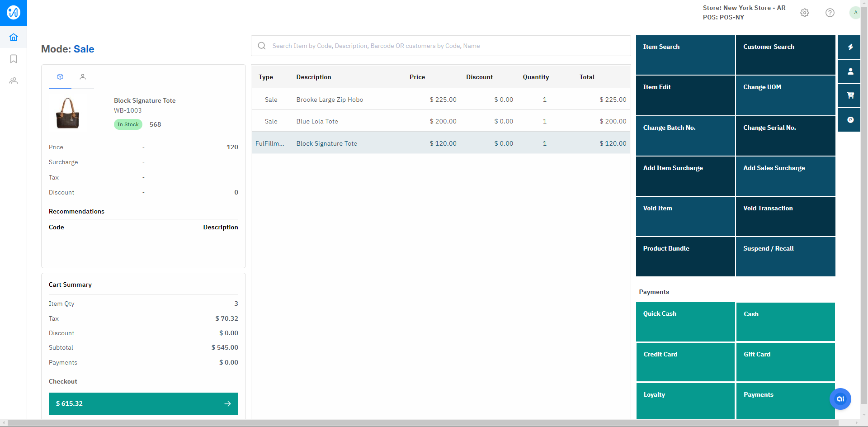The width and height of the screenshot is (868, 427).
Task: Open the customers group icon in sidebar
Action: 14,81
